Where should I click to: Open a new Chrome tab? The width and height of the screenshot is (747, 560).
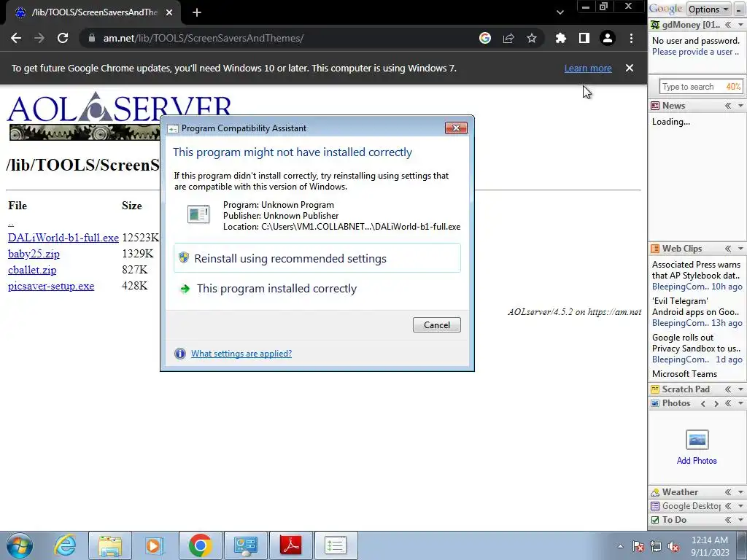click(x=197, y=13)
